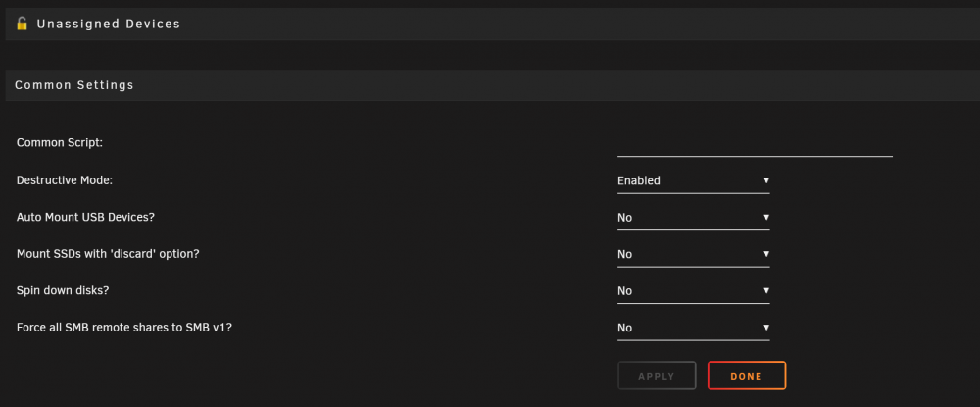Screen dimensions: 980x407
Task: Open the Force SMB v1 dropdown
Action: pyautogui.click(x=693, y=329)
